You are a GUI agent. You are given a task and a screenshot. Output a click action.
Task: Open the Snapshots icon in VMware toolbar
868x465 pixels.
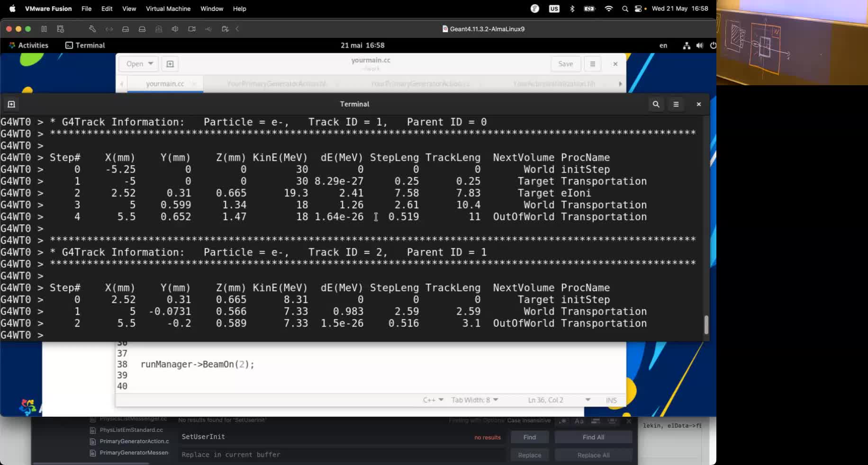60,29
